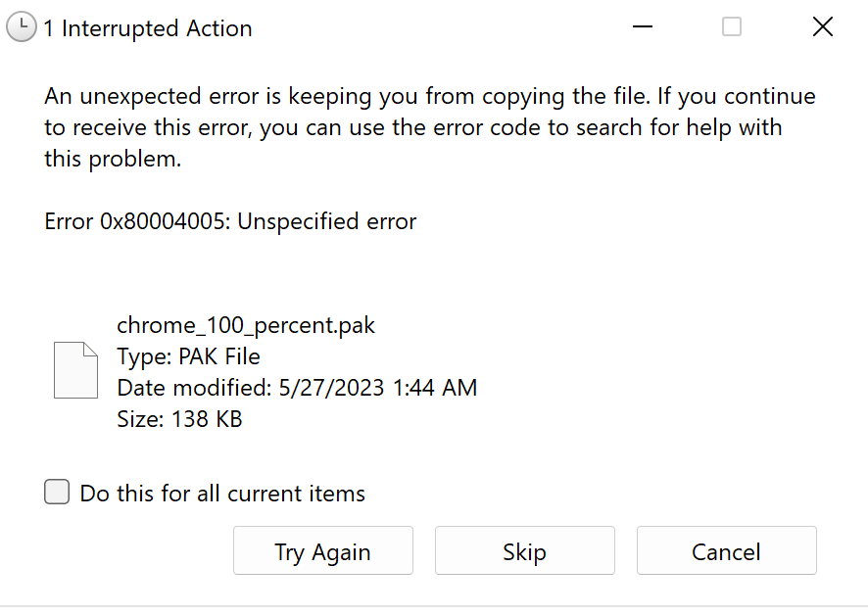Click the clock icon in the title bar

pyautogui.click(x=21, y=27)
